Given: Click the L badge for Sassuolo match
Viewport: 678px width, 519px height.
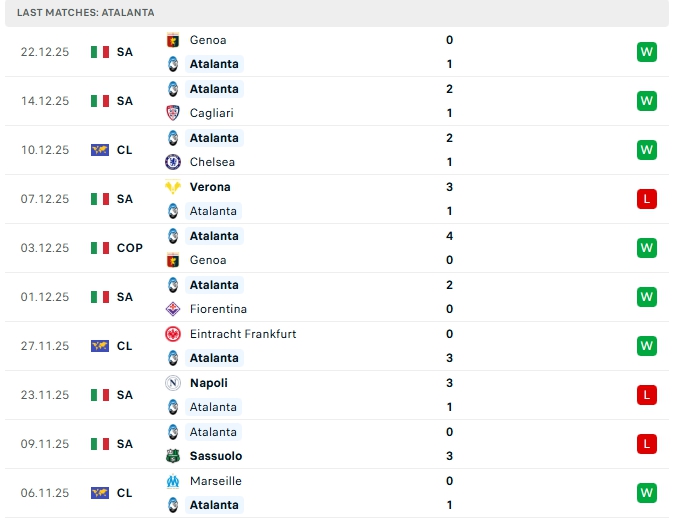Looking at the screenshot, I should 646,444.
